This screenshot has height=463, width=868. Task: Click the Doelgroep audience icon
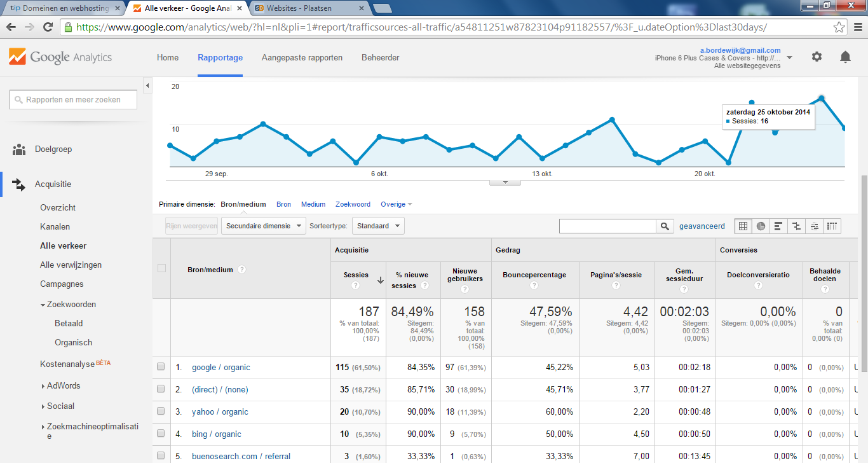19,149
